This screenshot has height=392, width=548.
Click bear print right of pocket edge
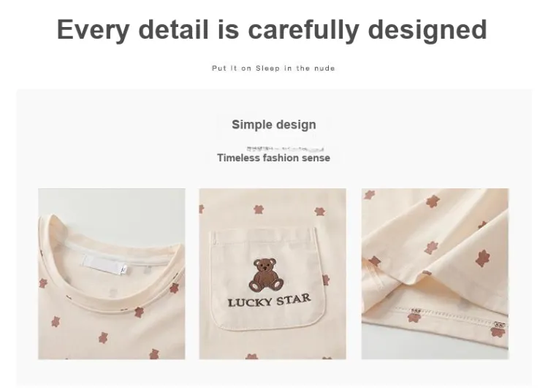[326, 280]
